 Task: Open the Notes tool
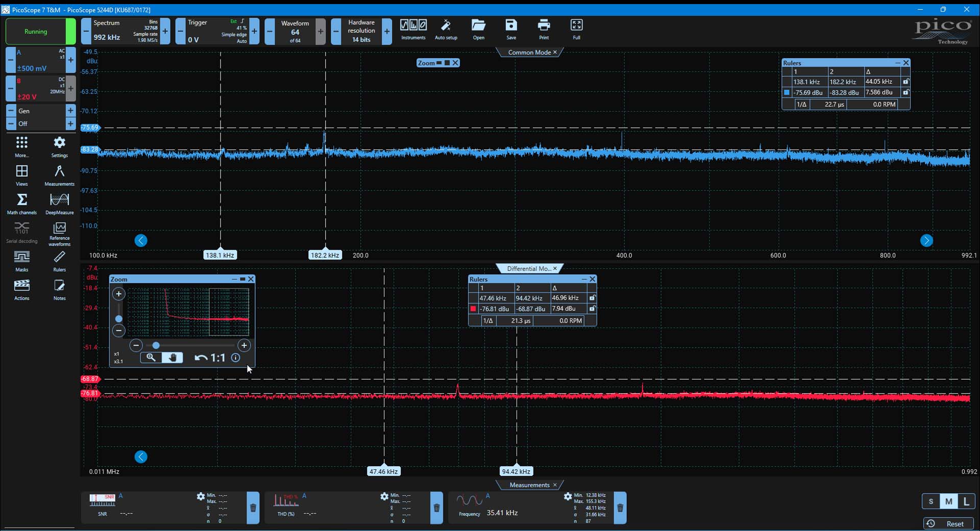(x=59, y=290)
